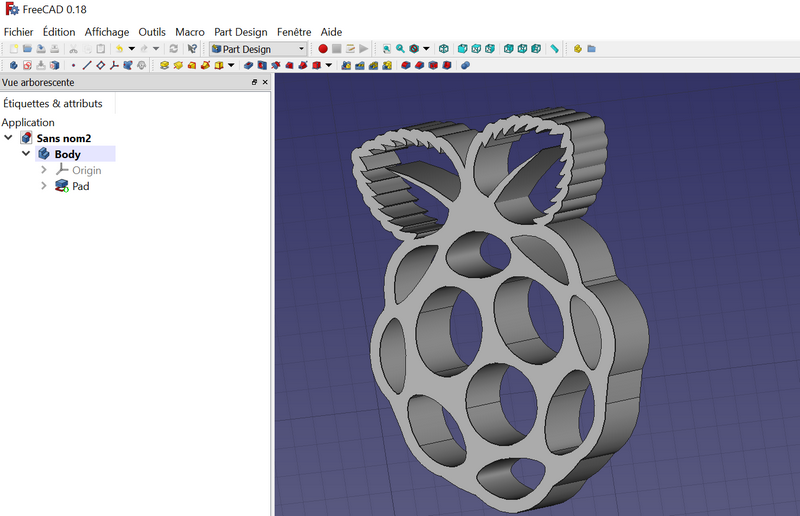Collapse the Body tree node
Screen dimensions: 800x516
click(26, 154)
